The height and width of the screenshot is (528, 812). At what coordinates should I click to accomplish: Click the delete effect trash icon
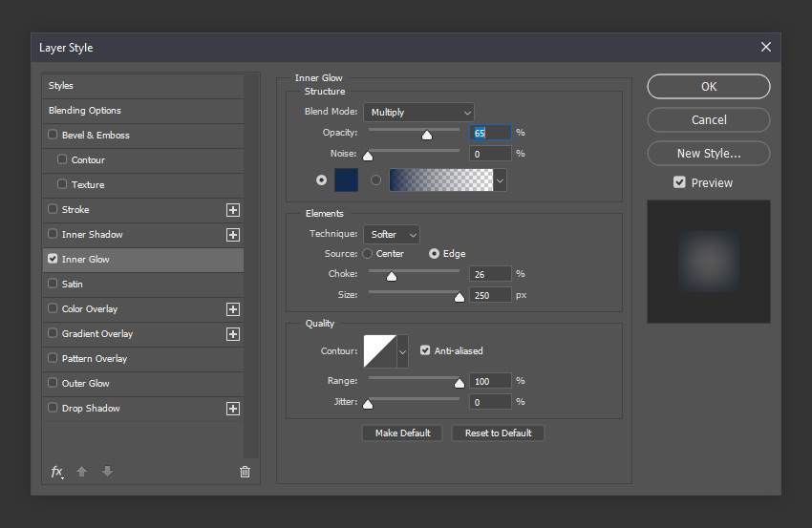coord(245,472)
